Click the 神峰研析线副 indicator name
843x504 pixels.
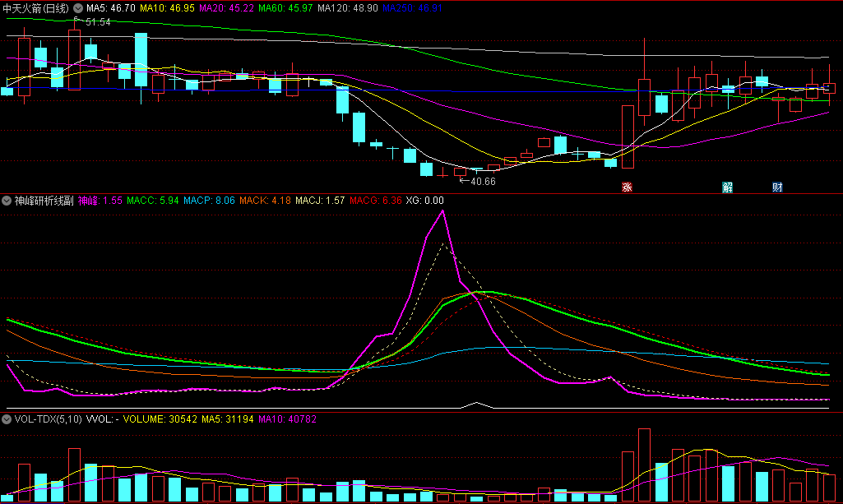pyautogui.click(x=44, y=201)
